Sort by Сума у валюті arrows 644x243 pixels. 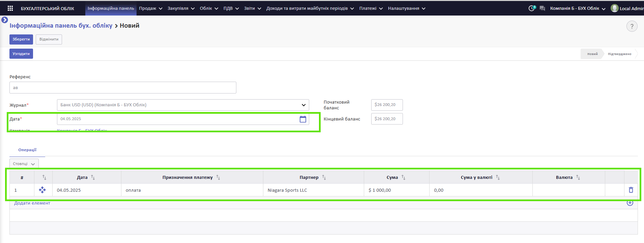498,177
